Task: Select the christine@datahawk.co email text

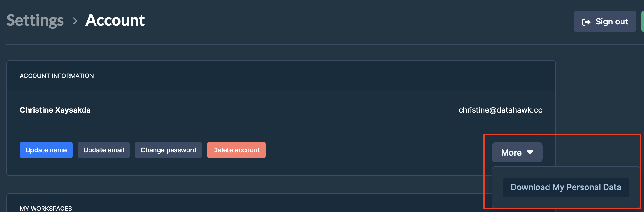Action: tap(500, 110)
